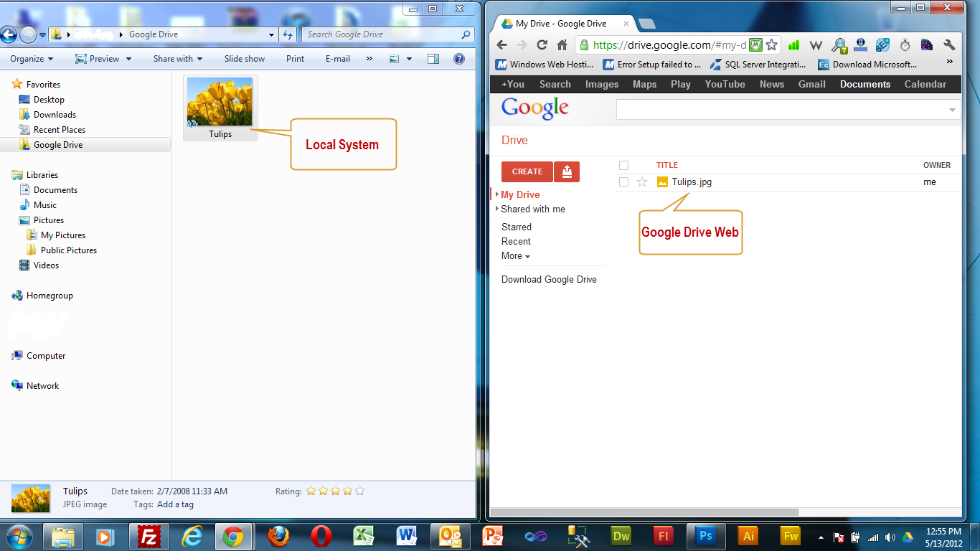Click Print in Explorer toolbar
The image size is (980, 551).
pos(295,59)
